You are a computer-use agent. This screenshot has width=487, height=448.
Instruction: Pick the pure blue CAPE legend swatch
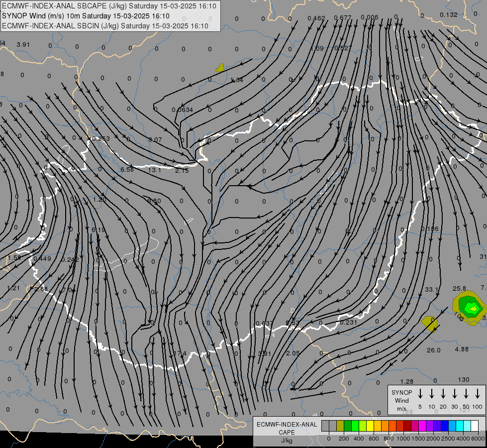coord(444,426)
